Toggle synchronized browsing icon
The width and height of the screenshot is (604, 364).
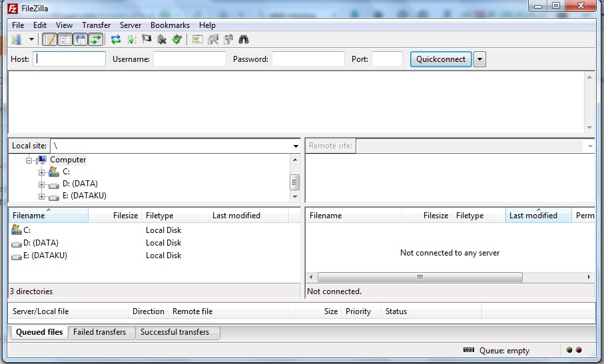coord(228,39)
